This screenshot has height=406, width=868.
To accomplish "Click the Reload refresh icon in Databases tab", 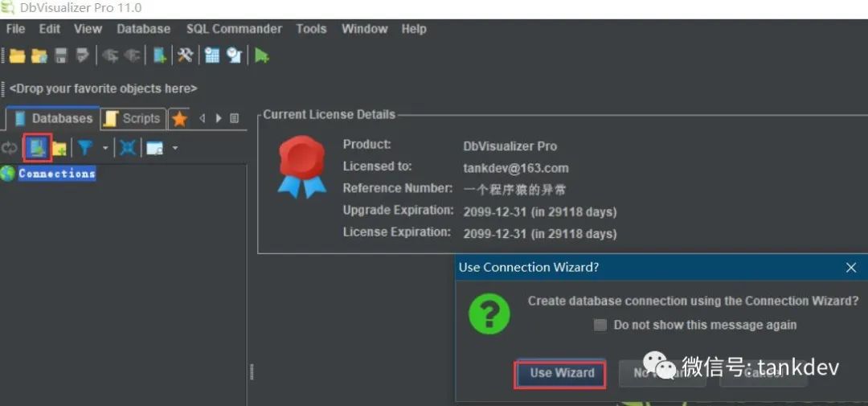I will pyautogui.click(x=10, y=148).
